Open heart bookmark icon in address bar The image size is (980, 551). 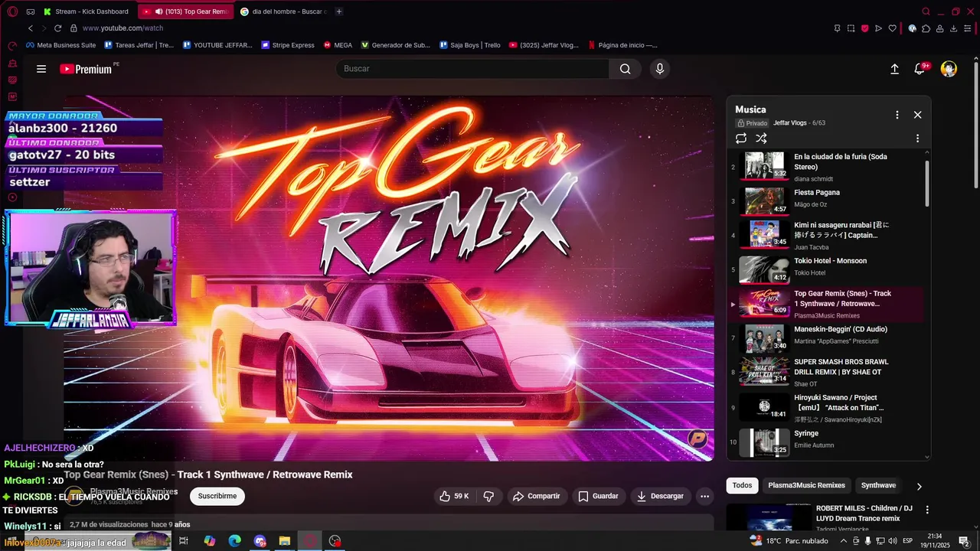click(x=892, y=28)
